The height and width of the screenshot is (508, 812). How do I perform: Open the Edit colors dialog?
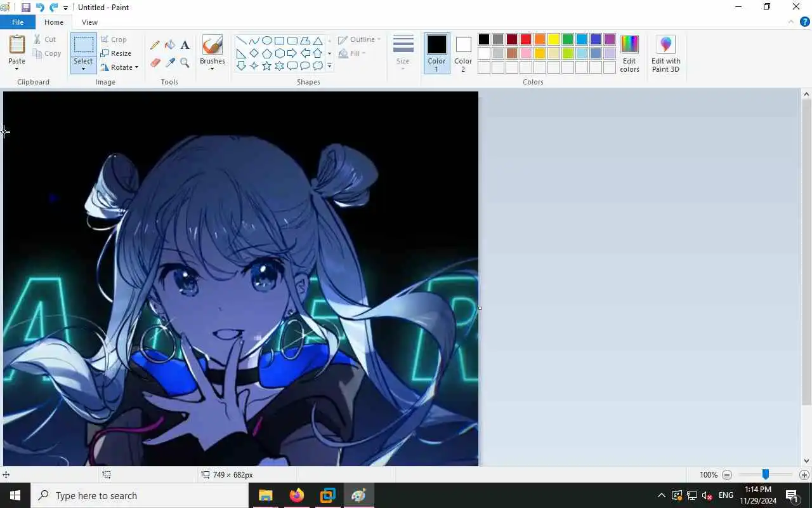[x=629, y=54]
